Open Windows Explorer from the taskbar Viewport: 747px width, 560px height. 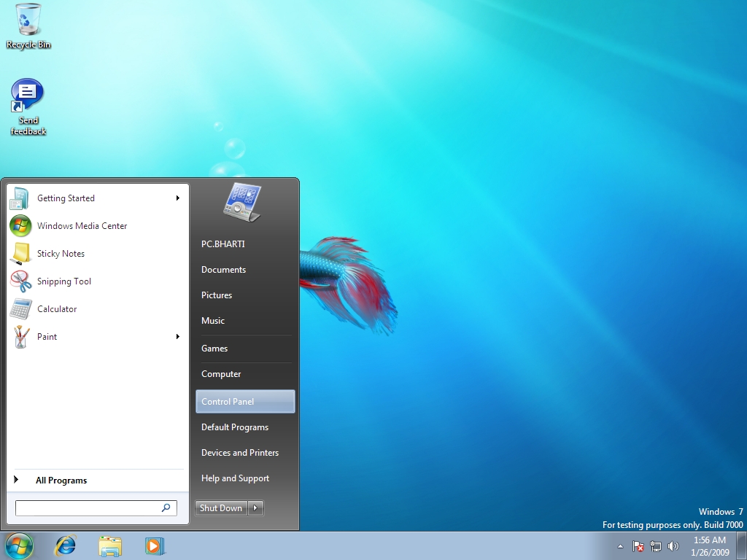(x=110, y=545)
